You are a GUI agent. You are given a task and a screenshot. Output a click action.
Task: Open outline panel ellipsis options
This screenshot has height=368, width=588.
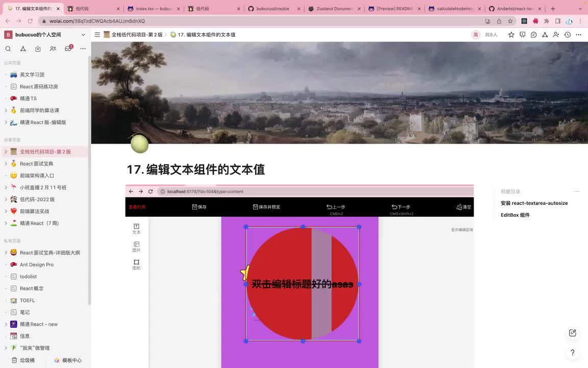tap(577, 192)
